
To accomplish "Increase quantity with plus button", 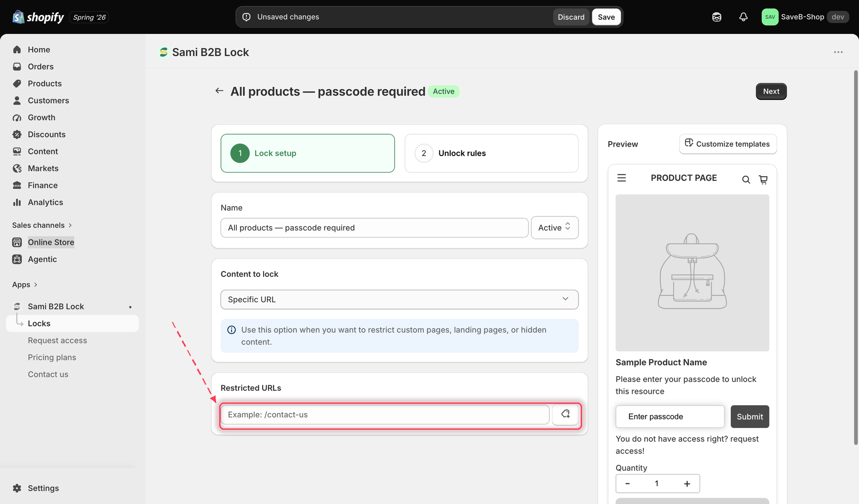I will [687, 484].
